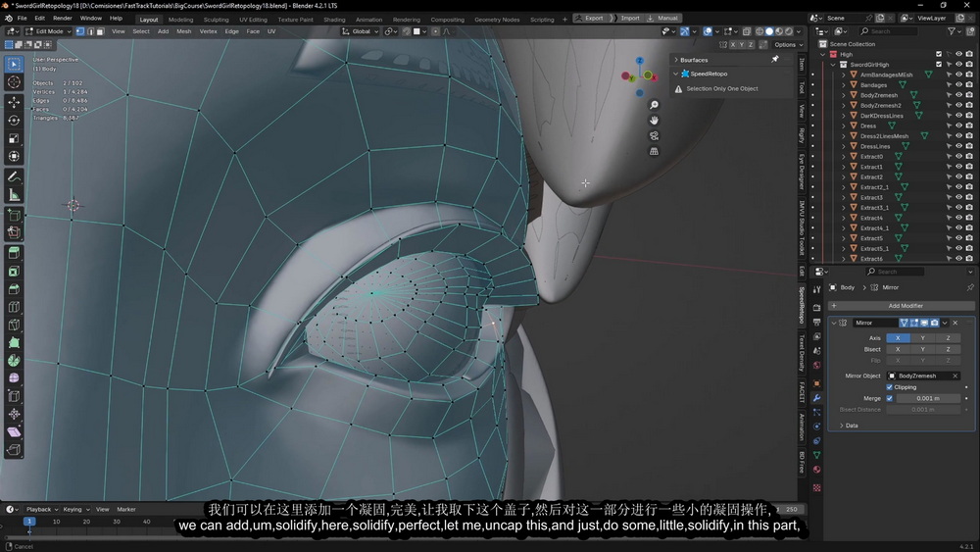This screenshot has height=552, width=980.
Task: Open the Modifiers wrench properties tab
Action: click(x=817, y=398)
